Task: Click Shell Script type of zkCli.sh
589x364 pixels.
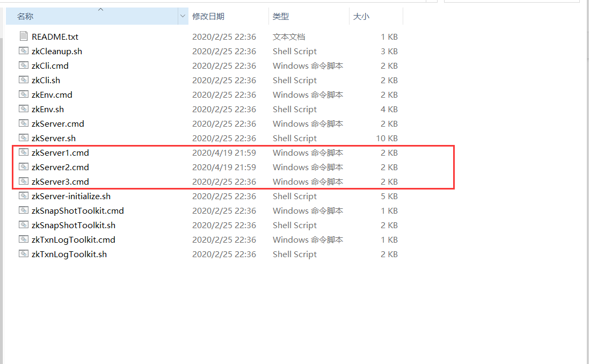Action: 294,81
